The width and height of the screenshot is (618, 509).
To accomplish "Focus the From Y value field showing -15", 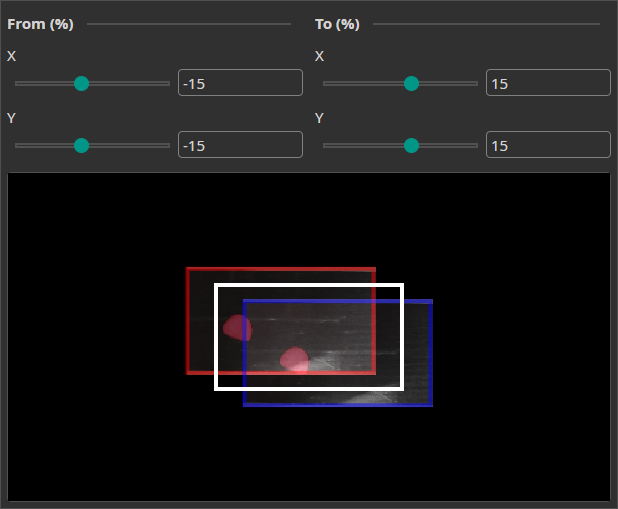I will (x=240, y=145).
